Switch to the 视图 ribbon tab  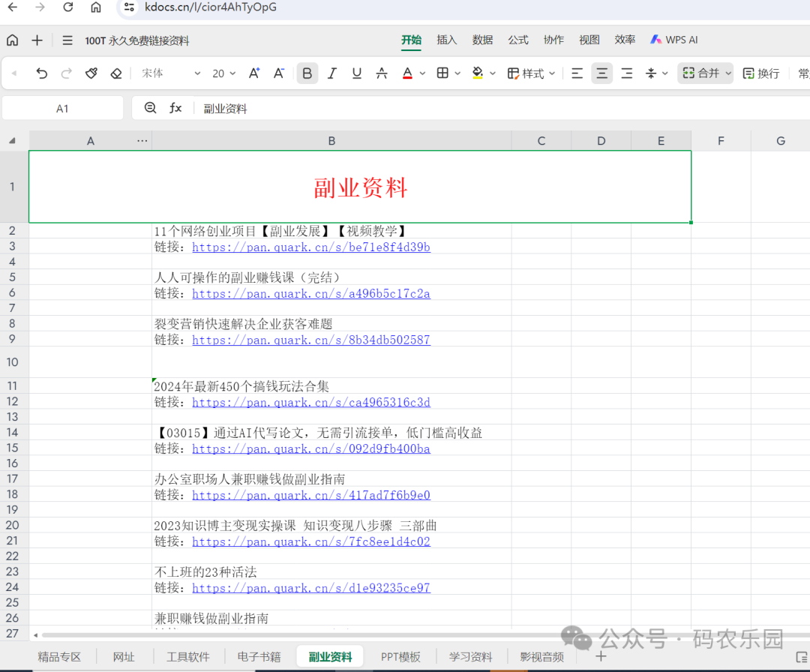[x=589, y=40]
